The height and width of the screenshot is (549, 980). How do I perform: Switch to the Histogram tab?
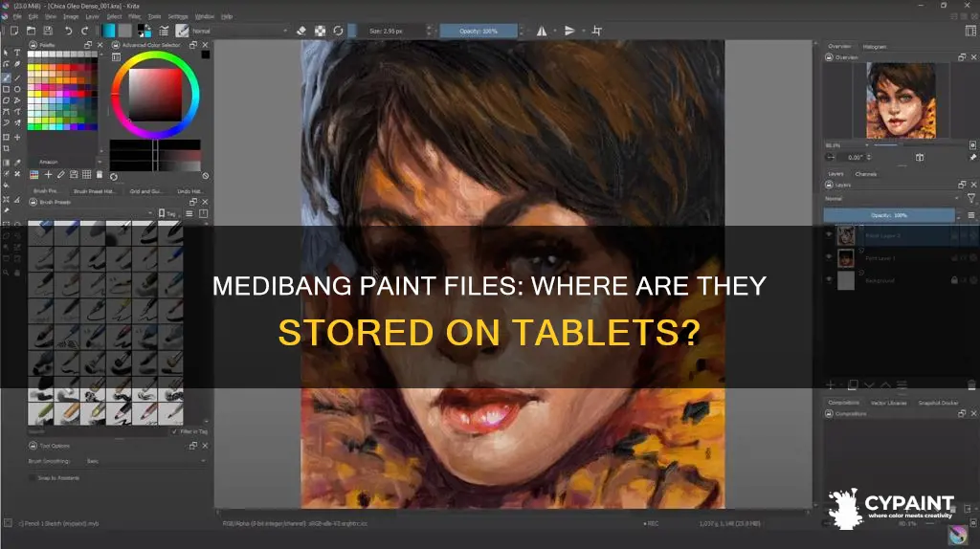click(875, 46)
